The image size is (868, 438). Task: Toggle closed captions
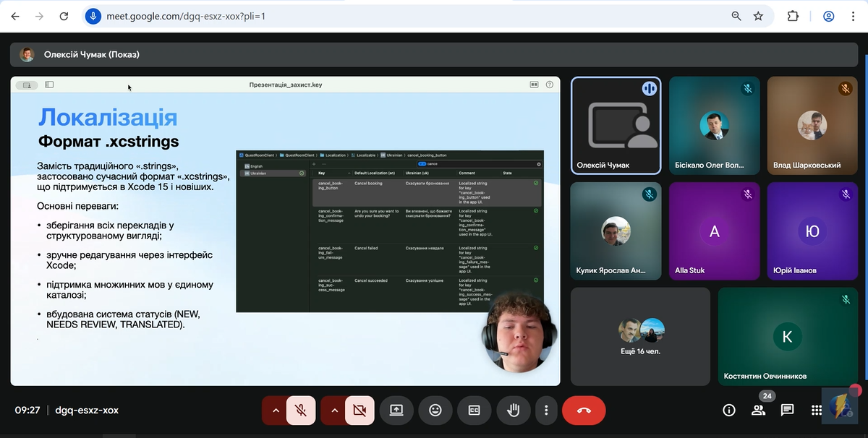pyautogui.click(x=474, y=411)
